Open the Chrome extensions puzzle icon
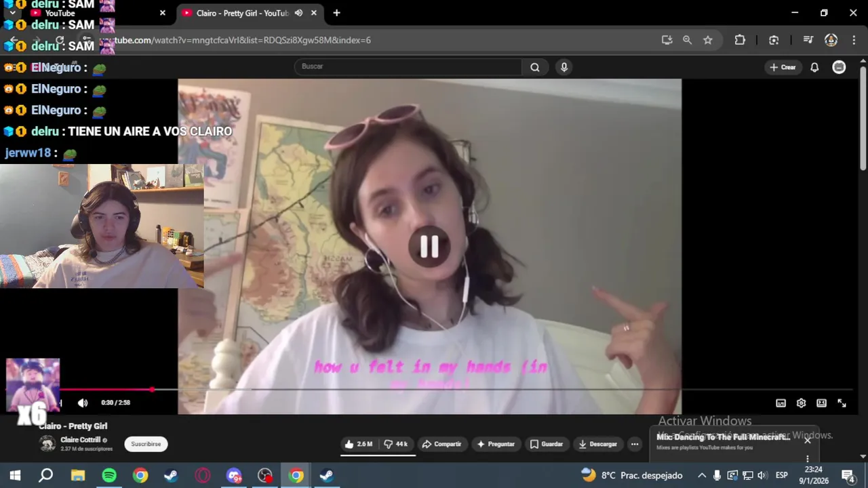The width and height of the screenshot is (868, 488). (740, 40)
